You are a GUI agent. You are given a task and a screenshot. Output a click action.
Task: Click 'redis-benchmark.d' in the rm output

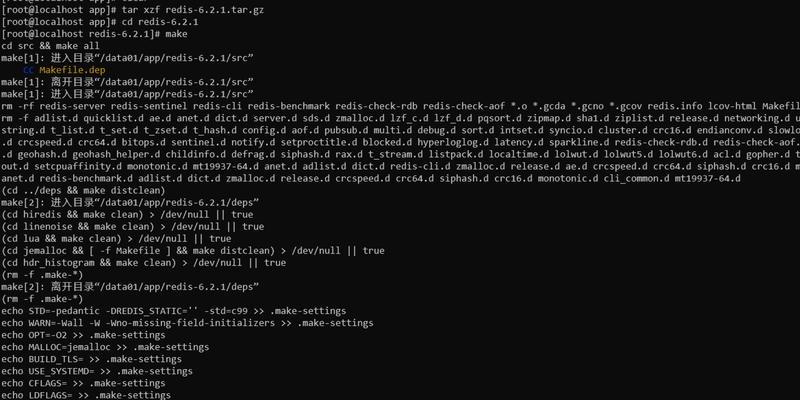click(x=86, y=179)
